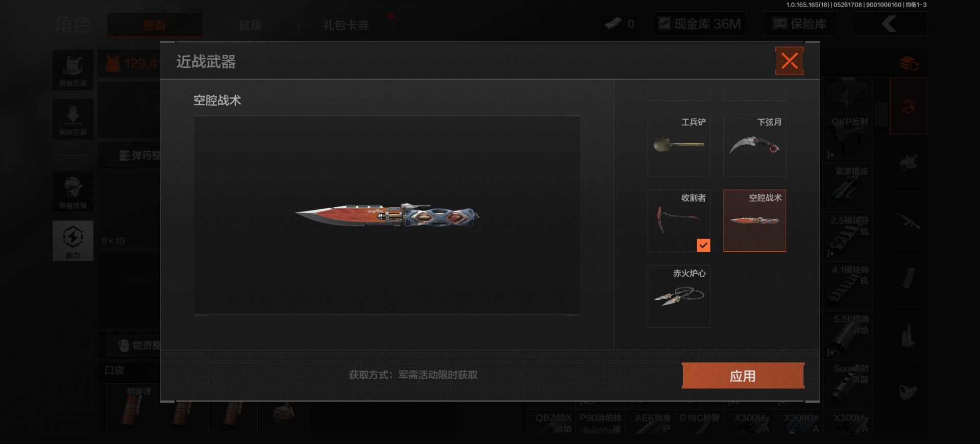980x444 pixels.
Task: Switch to the 整备 tab
Action: click(x=155, y=25)
